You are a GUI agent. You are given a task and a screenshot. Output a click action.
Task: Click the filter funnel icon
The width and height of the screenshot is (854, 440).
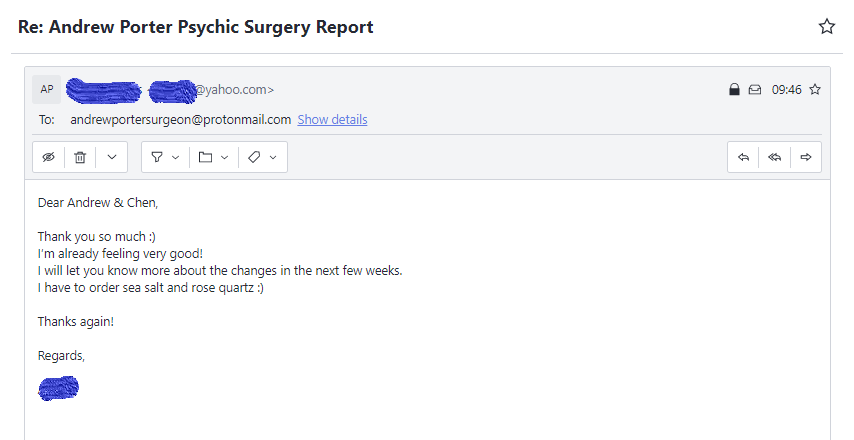[x=157, y=157]
